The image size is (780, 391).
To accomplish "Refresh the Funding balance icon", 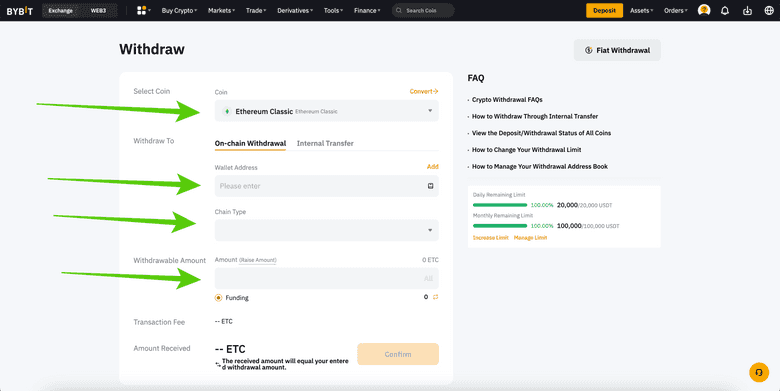I will click(435, 297).
